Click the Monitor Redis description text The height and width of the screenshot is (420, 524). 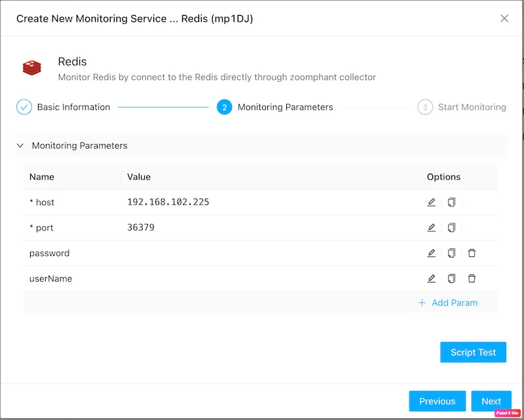click(x=217, y=77)
